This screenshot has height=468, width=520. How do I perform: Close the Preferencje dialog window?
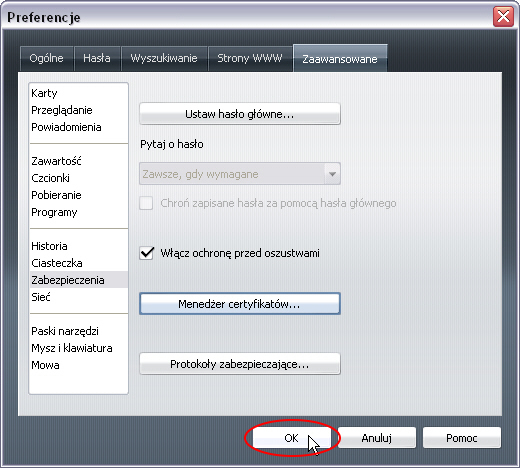(x=503, y=17)
